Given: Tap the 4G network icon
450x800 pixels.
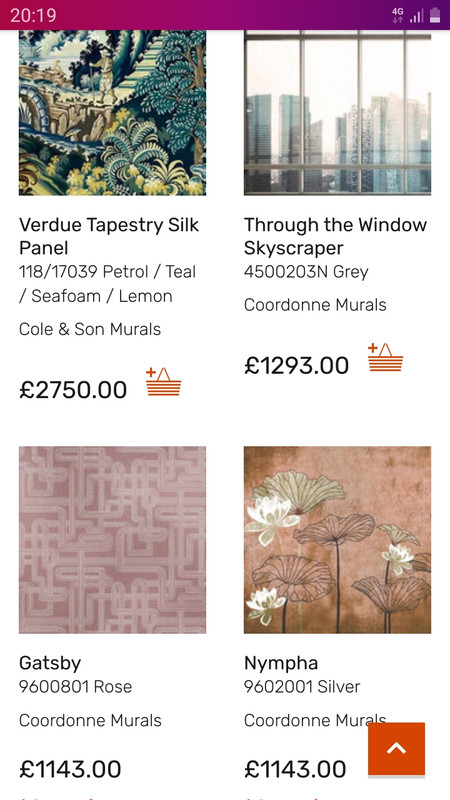Looking at the screenshot, I should click(x=398, y=15).
